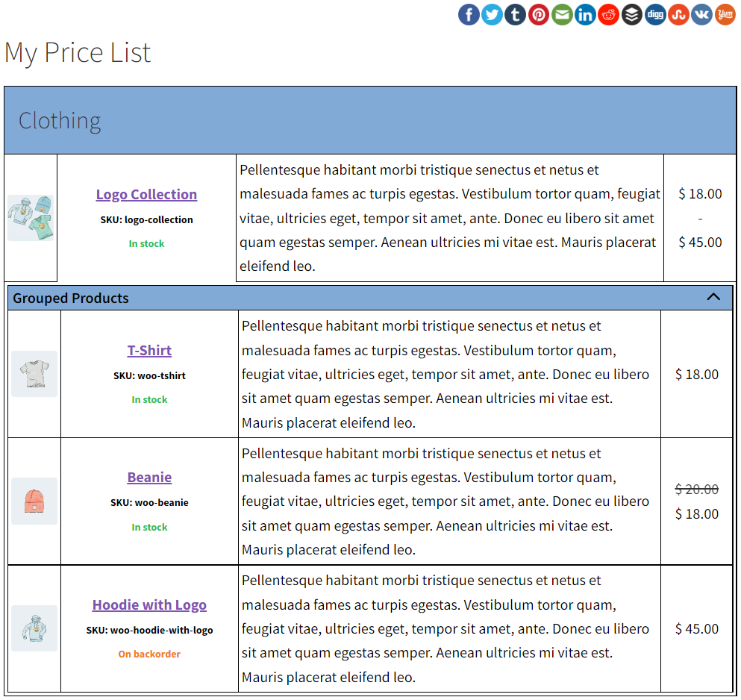
Task: Collapse the Grouped Products section
Action: tap(713, 297)
